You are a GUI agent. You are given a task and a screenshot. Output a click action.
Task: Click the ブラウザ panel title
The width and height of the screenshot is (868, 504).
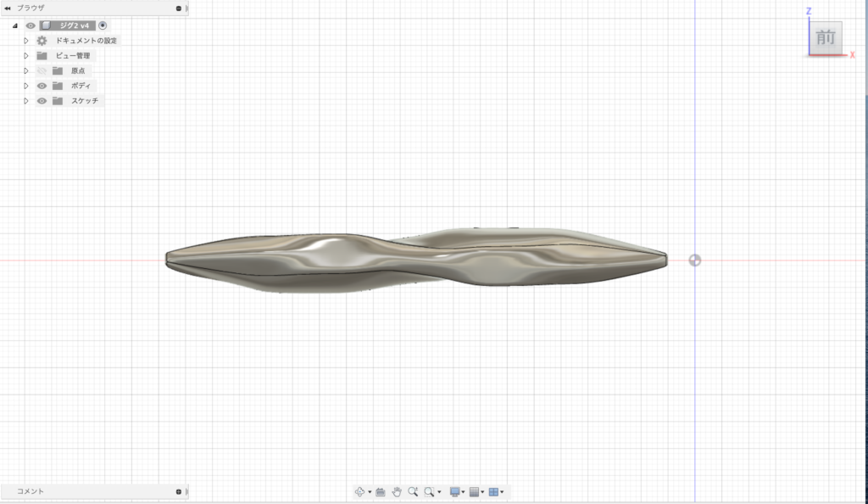point(31,8)
